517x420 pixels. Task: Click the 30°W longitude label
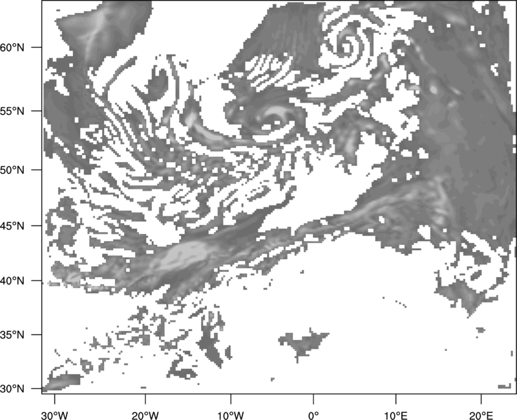[x=54, y=415]
